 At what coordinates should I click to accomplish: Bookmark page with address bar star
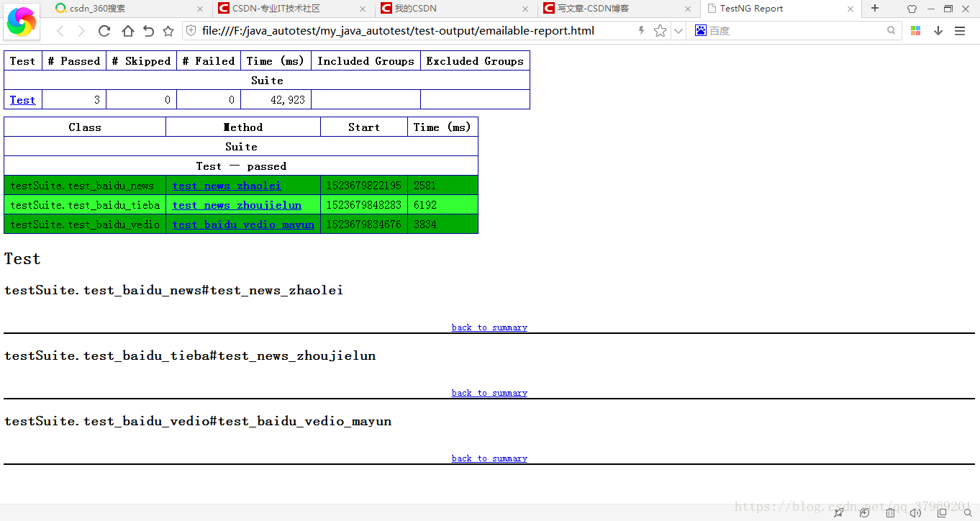660,31
